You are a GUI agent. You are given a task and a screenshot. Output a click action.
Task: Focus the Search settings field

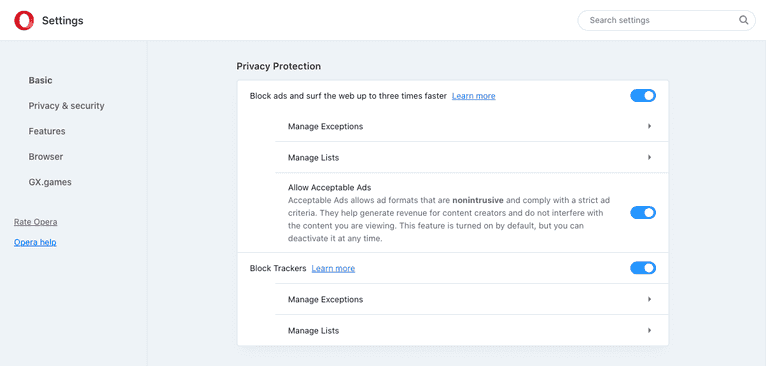[x=666, y=21]
